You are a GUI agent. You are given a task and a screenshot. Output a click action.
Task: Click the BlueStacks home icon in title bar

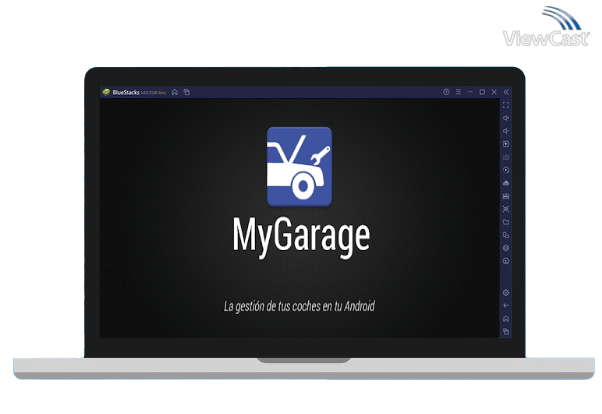175,92
